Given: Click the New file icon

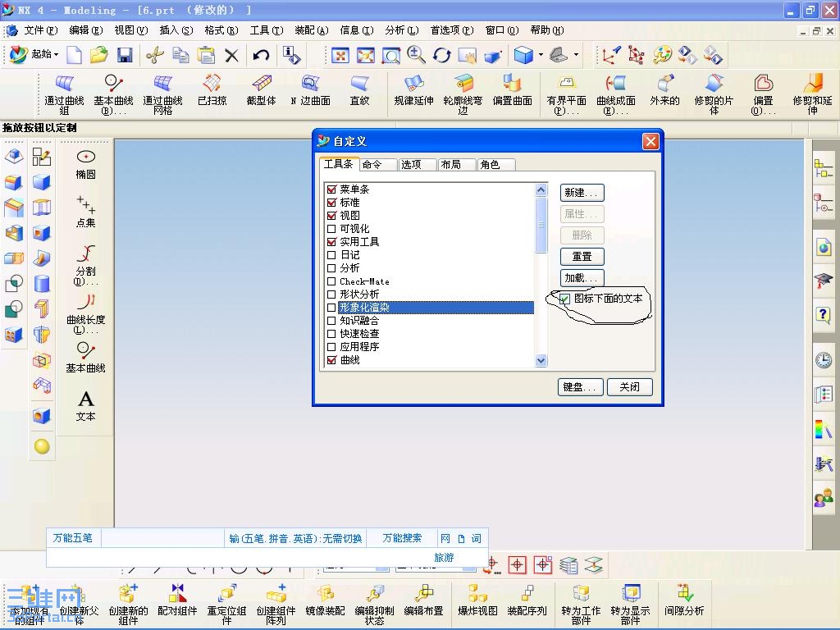Looking at the screenshot, I should pyautogui.click(x=74, y=55).
